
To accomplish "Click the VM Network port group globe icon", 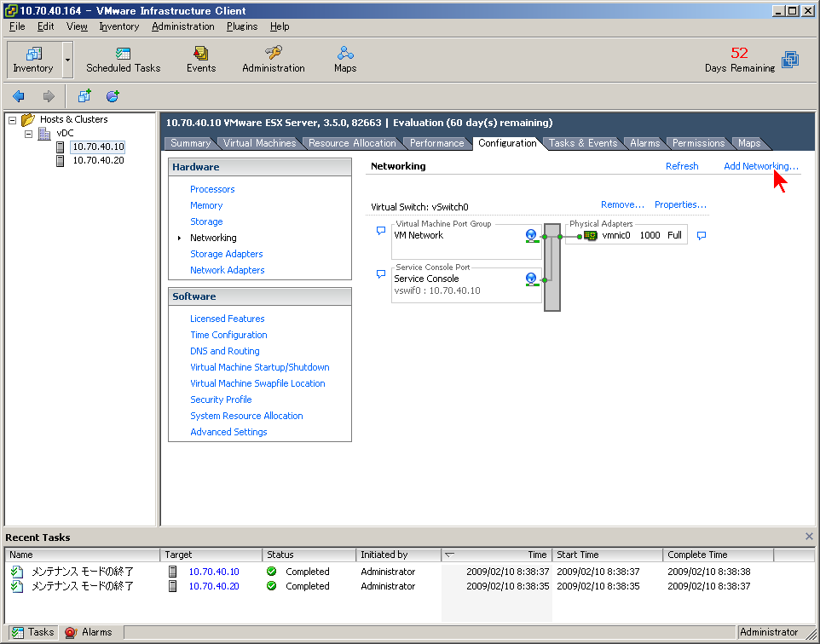I will [x=532, y=236].
